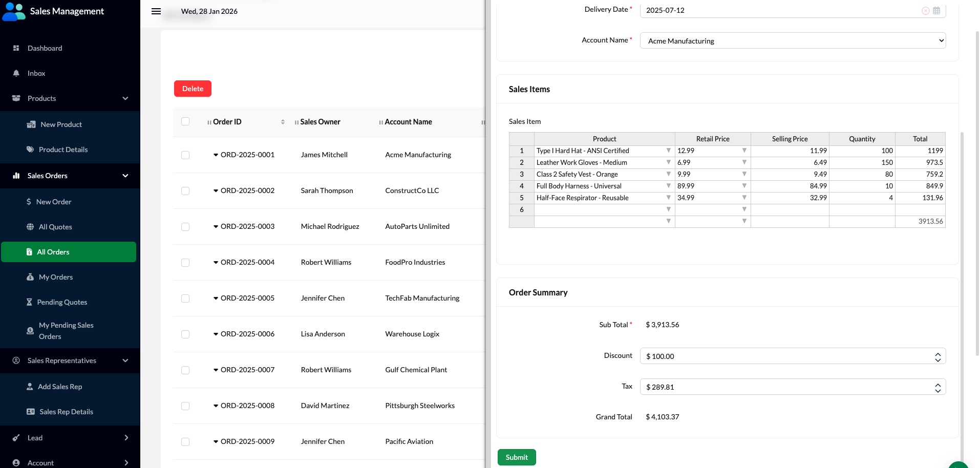This screenshot has height=468, width=980.
Task: Adjust Discount using its spinner arrows
Action: click(x=938, y=356)
